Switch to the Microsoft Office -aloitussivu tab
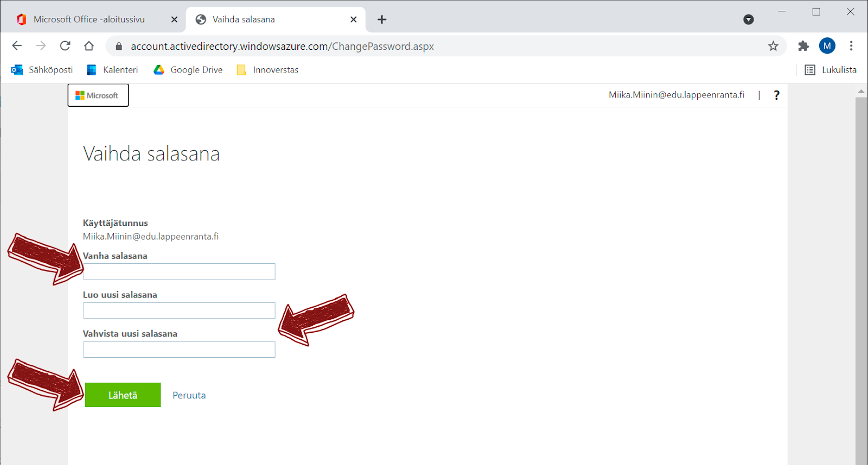Viewport: 868px width, 465px height. tap(89, 20)
